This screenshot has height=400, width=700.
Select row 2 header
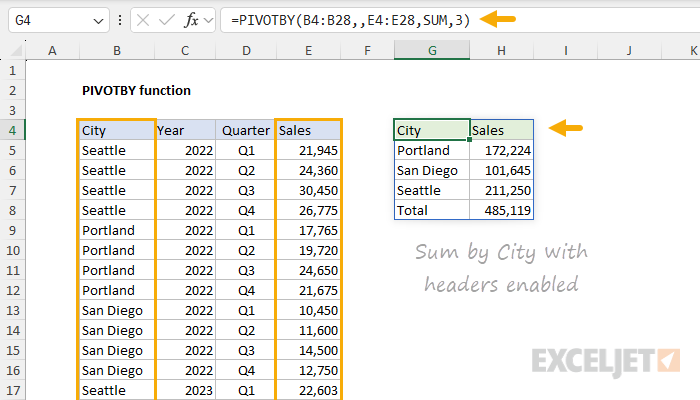tap(12, 91)
